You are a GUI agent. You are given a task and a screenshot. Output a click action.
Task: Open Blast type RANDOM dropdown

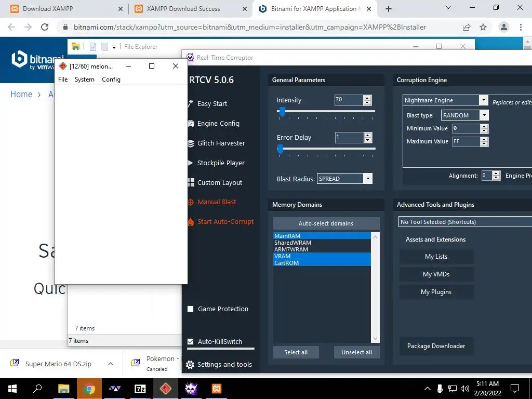[485, 115]
